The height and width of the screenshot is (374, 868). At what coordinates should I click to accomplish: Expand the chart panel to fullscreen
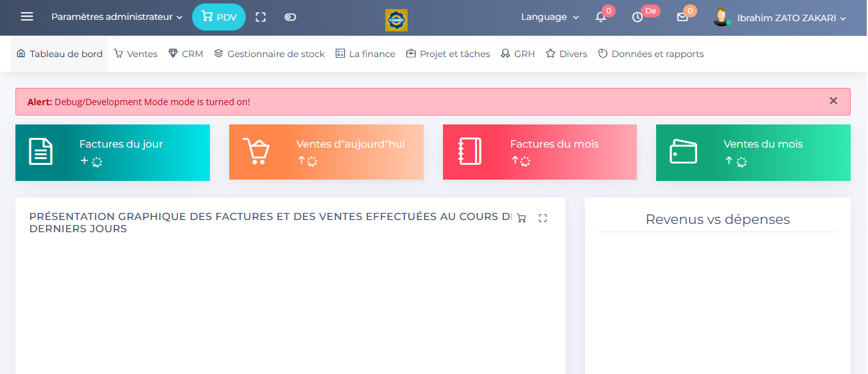542,218
